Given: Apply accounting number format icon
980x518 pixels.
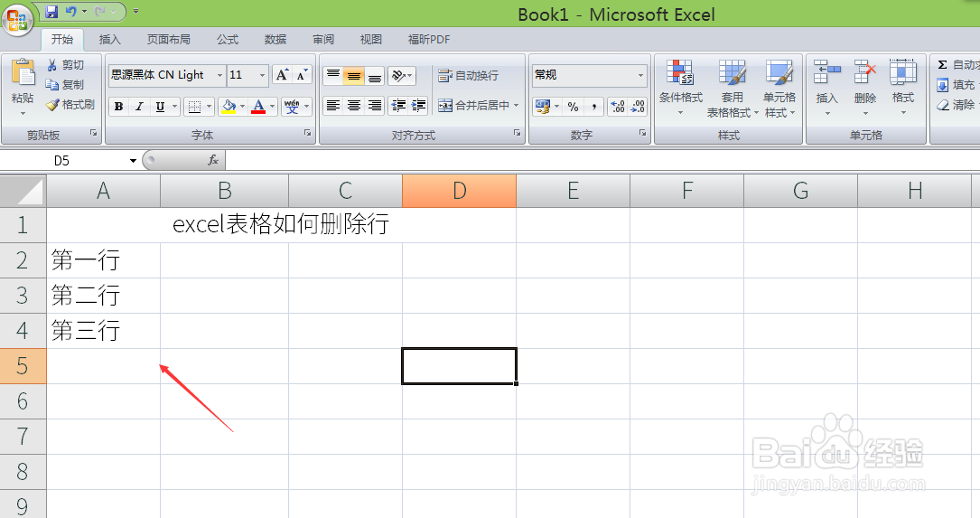Looking at the screenshot, I should click(542, 107).
